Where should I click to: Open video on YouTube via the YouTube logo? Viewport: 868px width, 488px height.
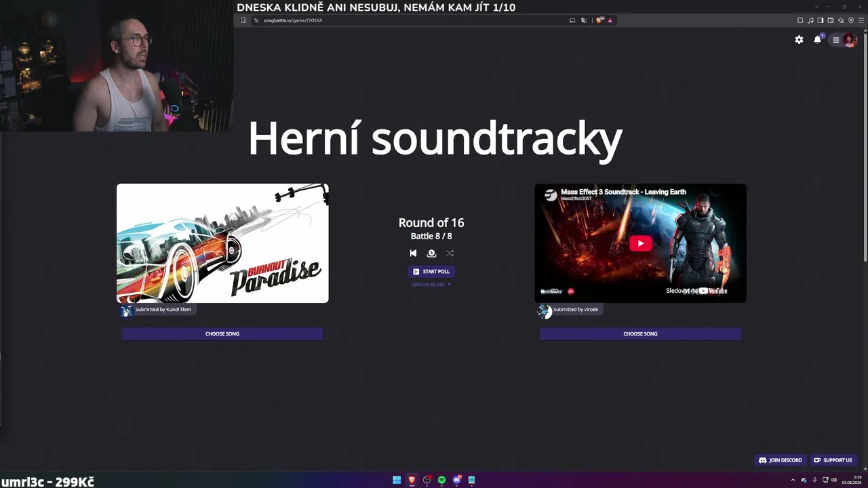pyautogui.click(x=713, y=291)
